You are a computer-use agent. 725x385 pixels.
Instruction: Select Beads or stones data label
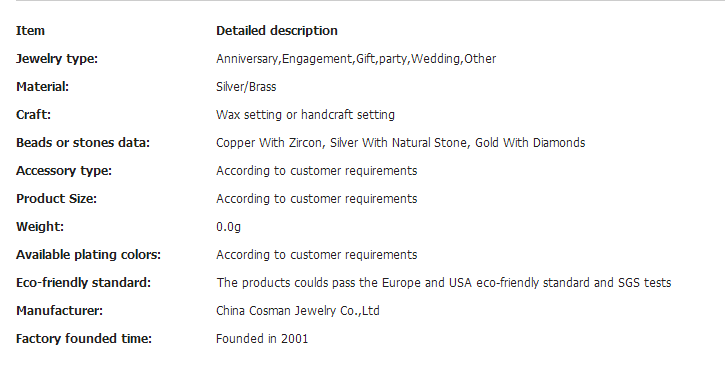(x=83, y=143)
